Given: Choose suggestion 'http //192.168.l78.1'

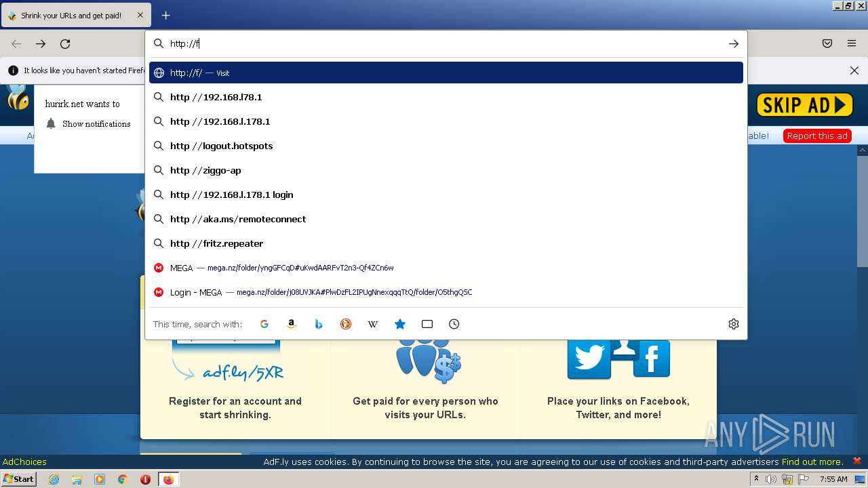Looking at the screenshot, I should [x=446, y=97].
